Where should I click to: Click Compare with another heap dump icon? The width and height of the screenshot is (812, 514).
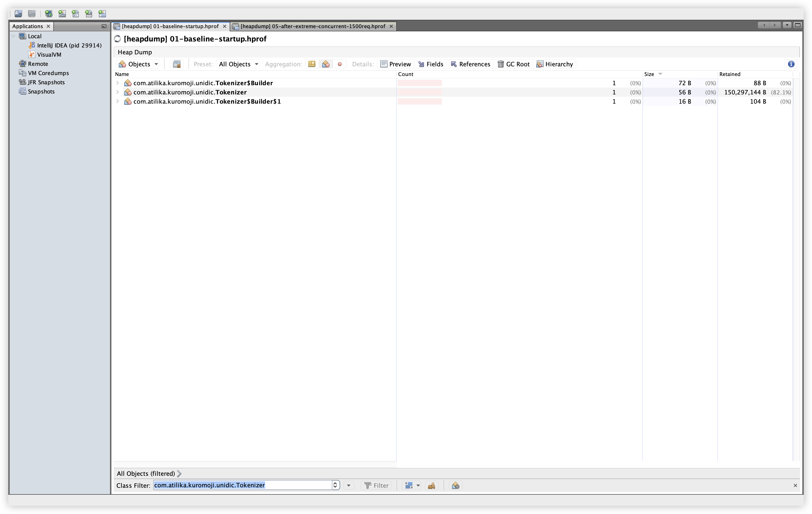tap(177, 64)
